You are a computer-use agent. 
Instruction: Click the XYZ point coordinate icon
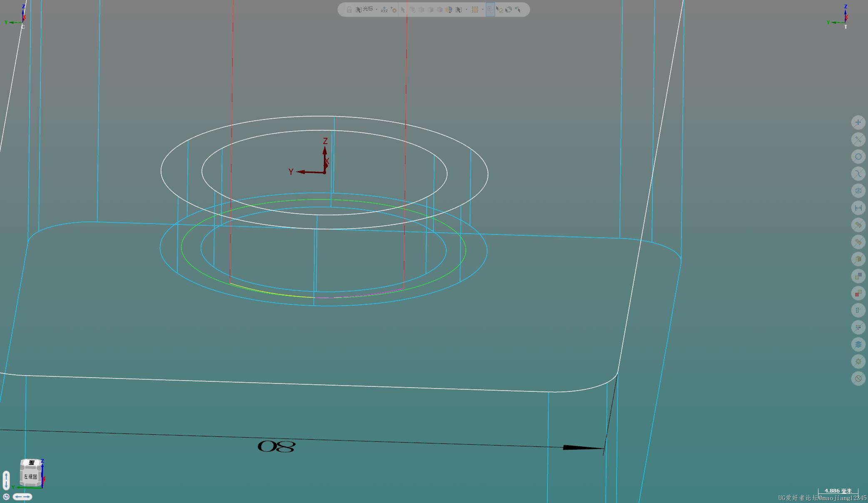(x=384, y=10)
